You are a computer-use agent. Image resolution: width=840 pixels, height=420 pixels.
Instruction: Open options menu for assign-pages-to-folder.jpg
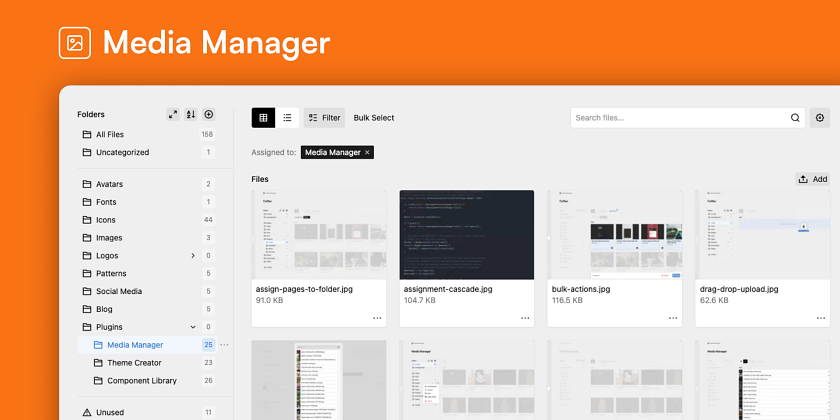(x=377, y=318)
